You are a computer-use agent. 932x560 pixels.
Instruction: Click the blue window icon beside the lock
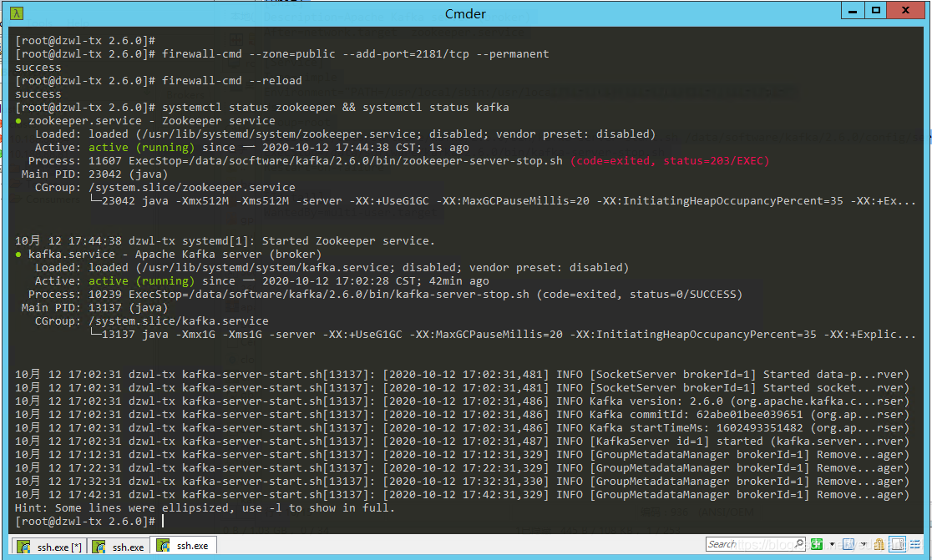848,544
